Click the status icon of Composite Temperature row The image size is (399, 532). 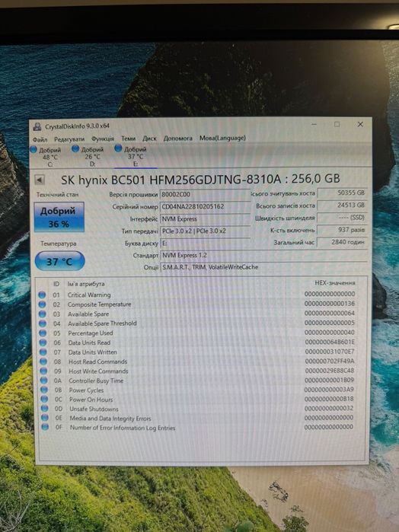[x=42, y=304]
